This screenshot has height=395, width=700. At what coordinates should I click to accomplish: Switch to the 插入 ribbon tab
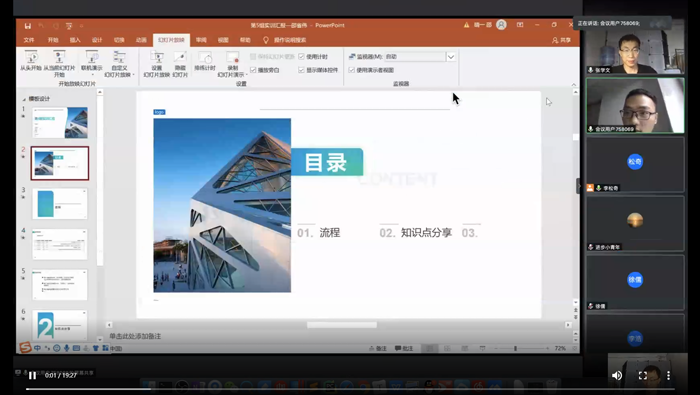point(75,40)
